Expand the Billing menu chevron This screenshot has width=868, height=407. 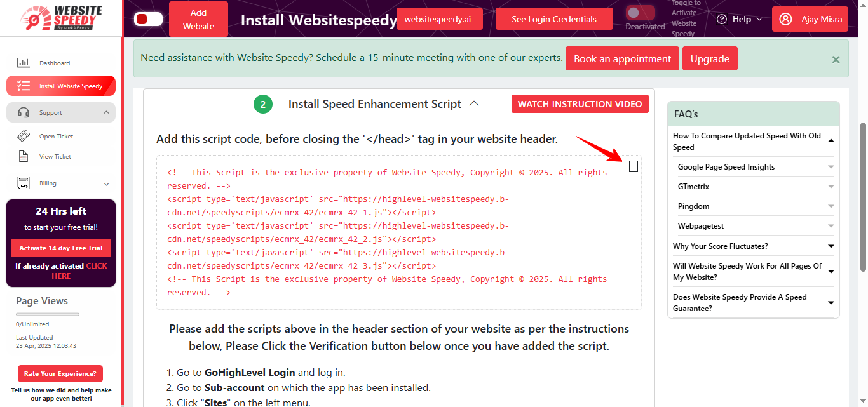(106, 183)
